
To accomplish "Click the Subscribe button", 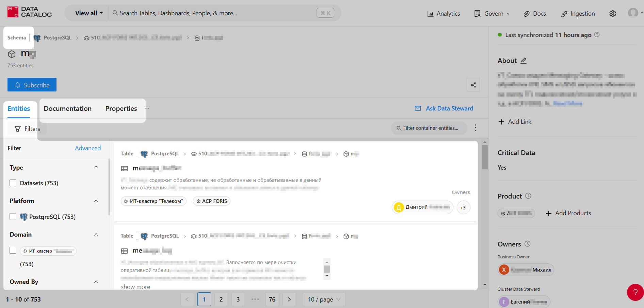I will pos(32,85).
